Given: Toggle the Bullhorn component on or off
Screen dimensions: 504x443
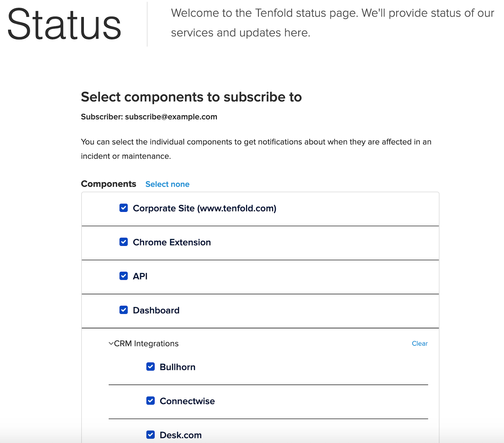Looking at the screenshot, I should click(178, 367).
